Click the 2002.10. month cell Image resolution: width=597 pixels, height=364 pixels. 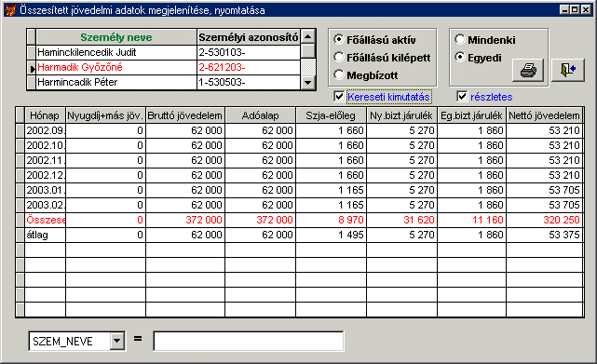[45, 145]
